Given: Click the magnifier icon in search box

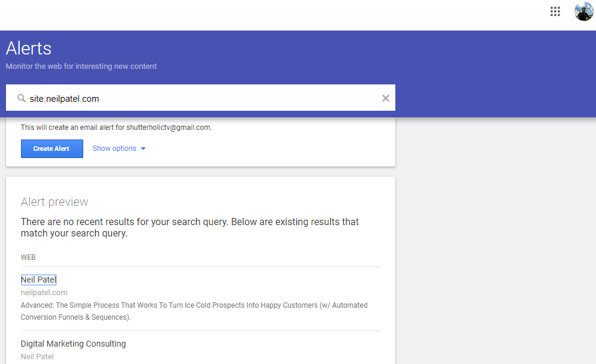Looking at the screenshot, I should pyautogui.click(x=22, y=98).
